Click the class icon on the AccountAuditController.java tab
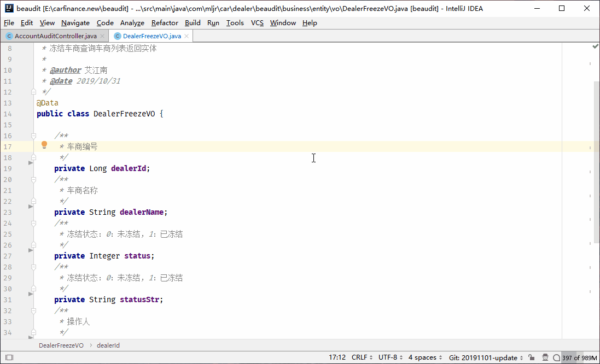 [x=9, y=35]
